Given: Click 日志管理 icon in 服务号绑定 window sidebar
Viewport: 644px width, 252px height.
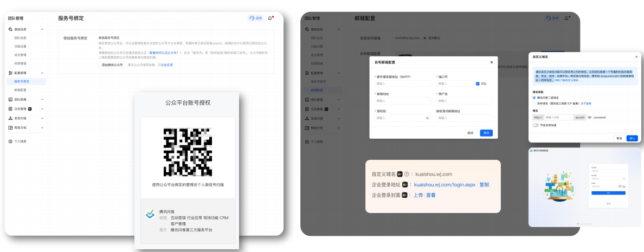Looking at the screenshot, I should click(10, 109).
